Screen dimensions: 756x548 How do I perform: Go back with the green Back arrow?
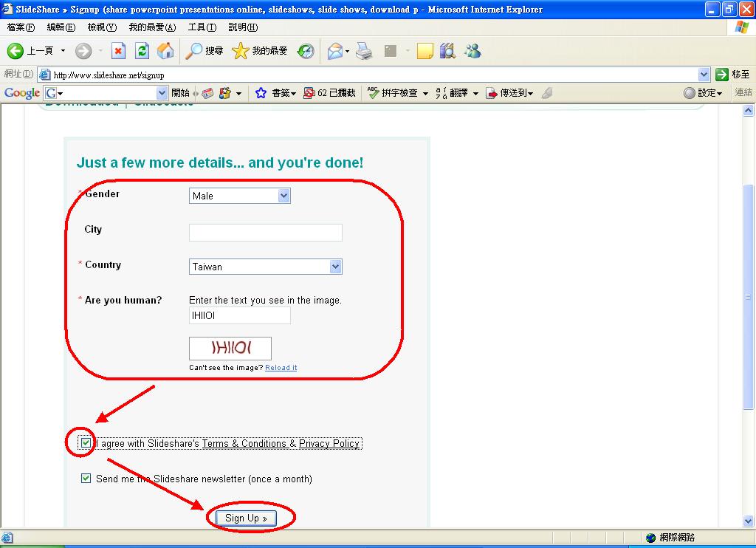[x=15, y=51]
